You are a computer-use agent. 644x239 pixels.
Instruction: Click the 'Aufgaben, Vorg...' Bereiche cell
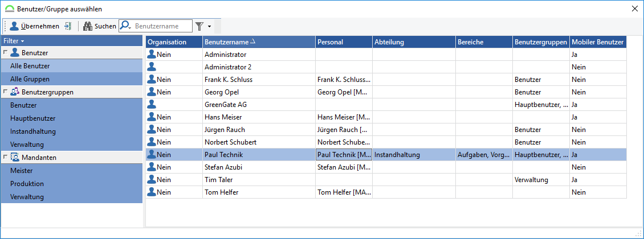pyautogui.click(x=484, y=155)
